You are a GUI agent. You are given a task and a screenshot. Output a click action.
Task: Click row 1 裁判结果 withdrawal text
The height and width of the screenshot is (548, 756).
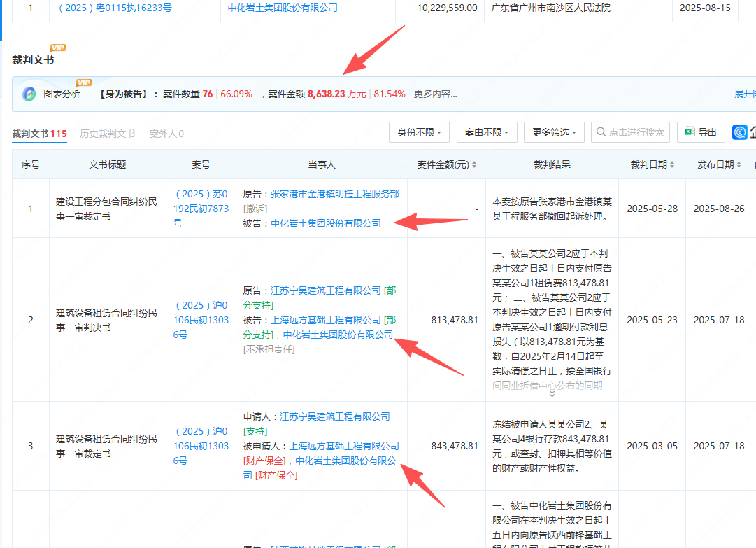[552, 209]
